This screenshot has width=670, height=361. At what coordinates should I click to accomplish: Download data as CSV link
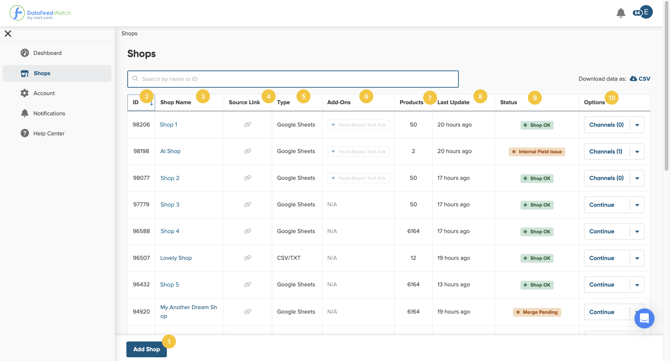[640, 79]
